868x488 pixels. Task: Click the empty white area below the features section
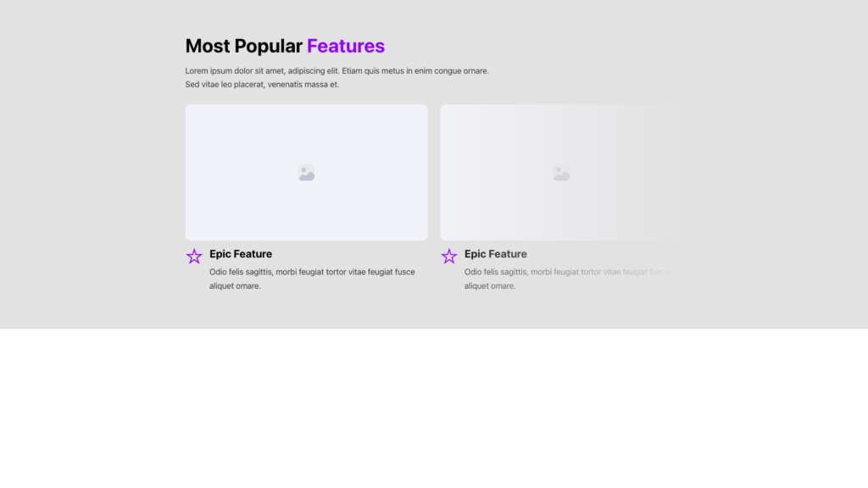point(434,407)
